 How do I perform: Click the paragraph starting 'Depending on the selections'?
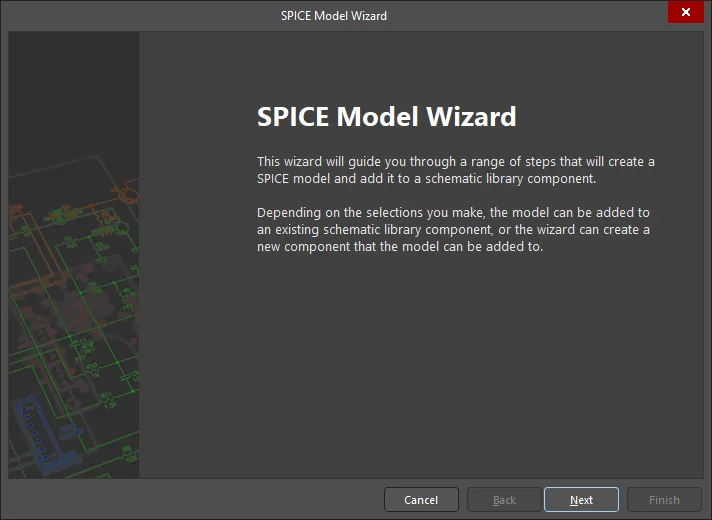[453, 229]
